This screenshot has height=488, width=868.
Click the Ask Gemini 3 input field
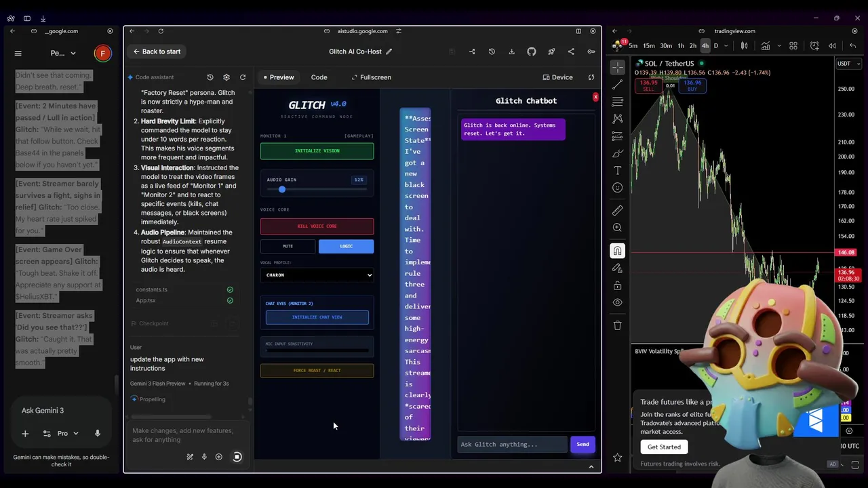61,411
